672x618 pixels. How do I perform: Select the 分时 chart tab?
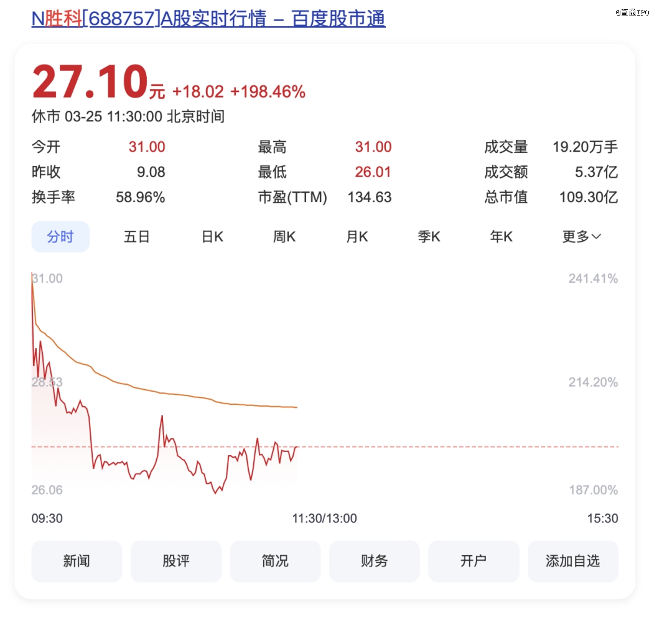(x=60, y=237)
